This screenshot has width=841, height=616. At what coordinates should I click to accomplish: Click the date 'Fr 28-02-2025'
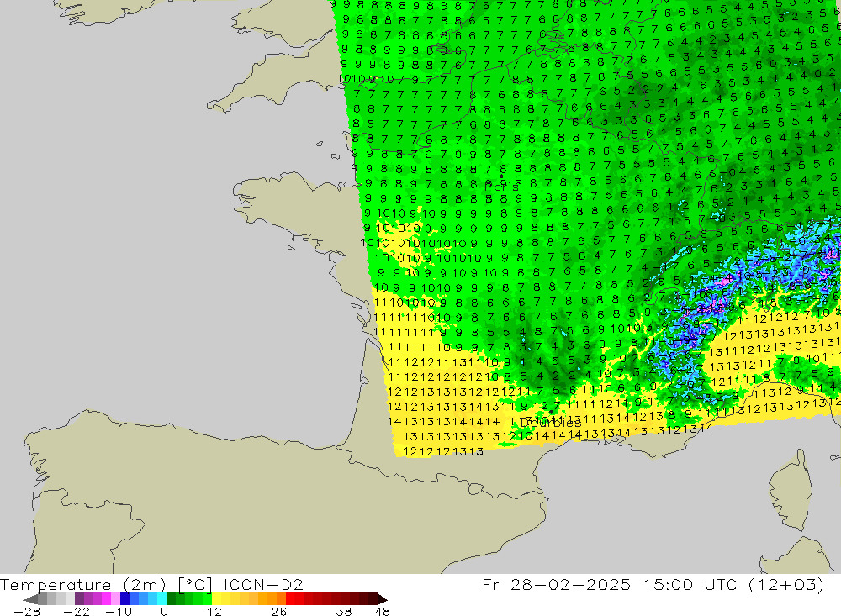click(x=556, y=584)
